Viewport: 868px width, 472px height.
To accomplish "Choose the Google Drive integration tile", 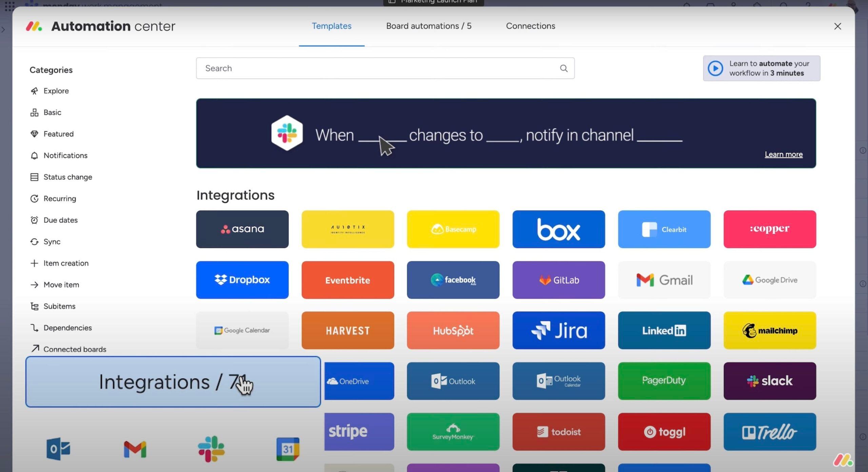I will tap(770, 280).
